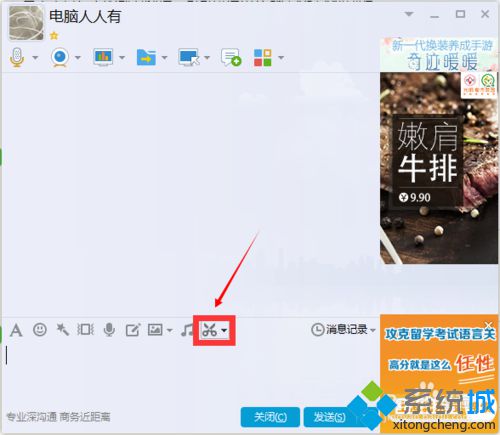This screenshot has height=435, width=500.
Task: Open the send file folder icon
Action: click(x=146, y=58)
